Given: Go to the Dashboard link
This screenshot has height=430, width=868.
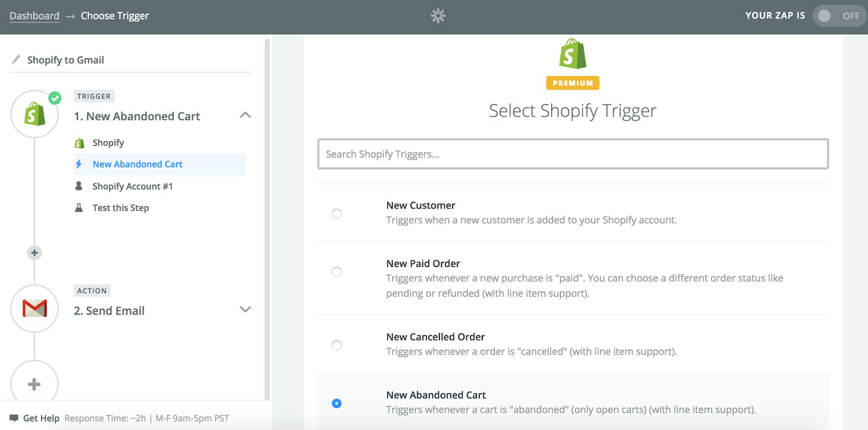Looking at the screenshot, I should tap(34, 16).
